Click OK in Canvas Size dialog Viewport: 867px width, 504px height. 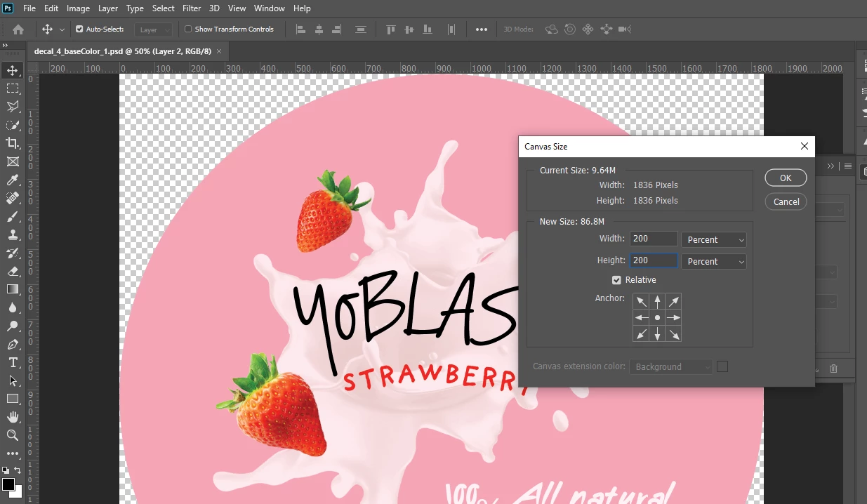(786, 178)
